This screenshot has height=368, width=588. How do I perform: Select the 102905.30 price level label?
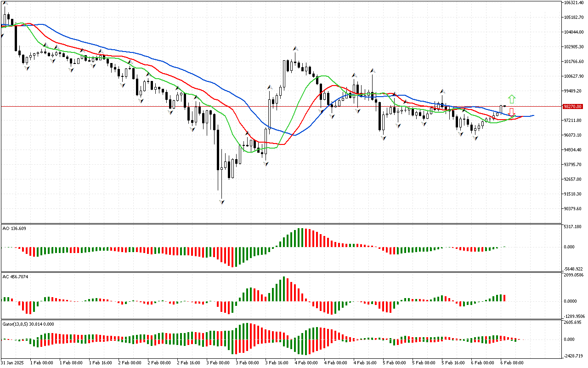pyautogui.click(x=574, y=47)
